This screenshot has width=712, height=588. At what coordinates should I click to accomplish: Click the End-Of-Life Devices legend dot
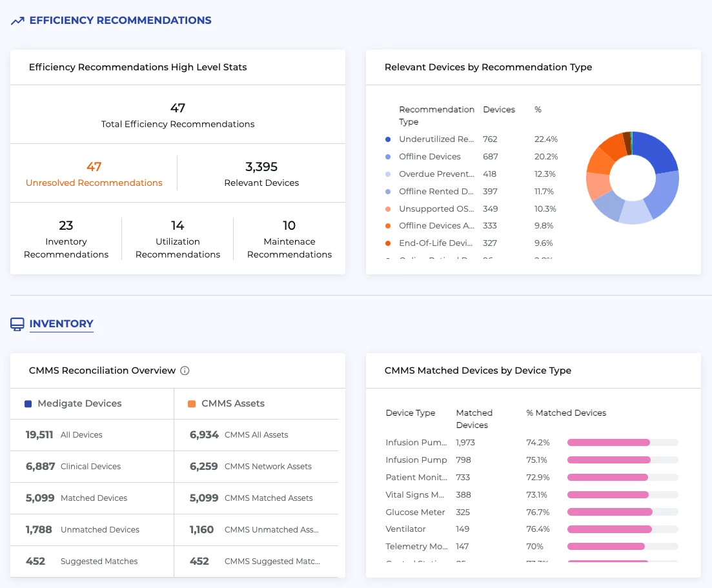(388, 243)
